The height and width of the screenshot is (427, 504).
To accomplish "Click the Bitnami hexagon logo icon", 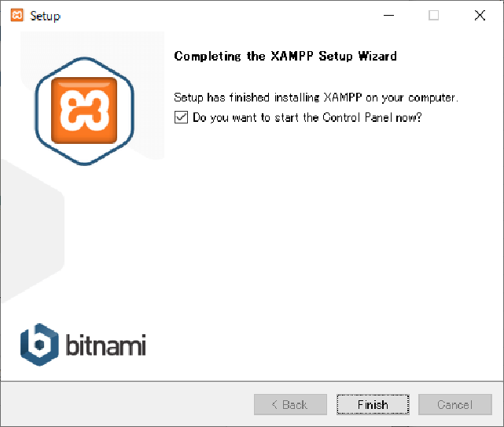I will [39, 344].
